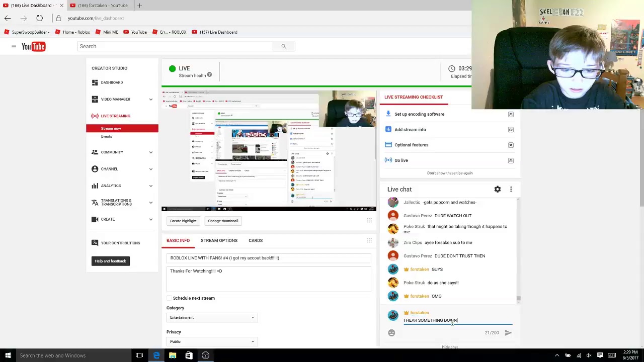Open the YouTube guide hamburger menu
The width and height of the screenshot is (644, 362).
14,46
